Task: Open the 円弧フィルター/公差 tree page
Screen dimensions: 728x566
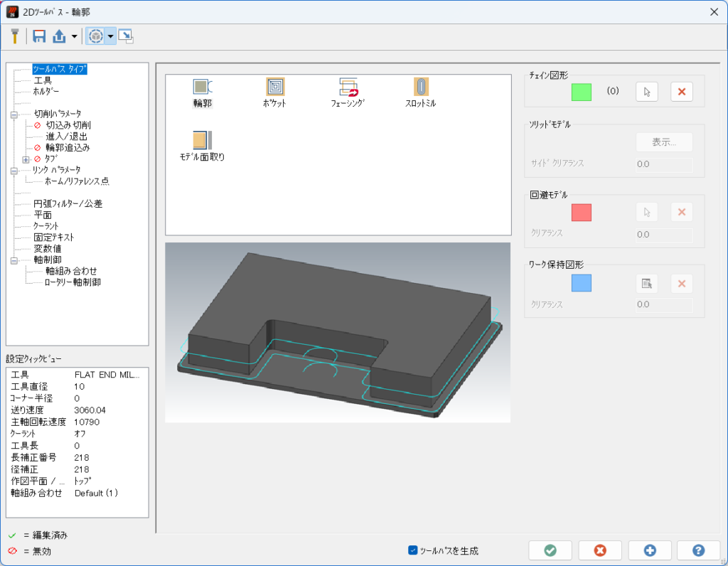Action: [68, 204]
